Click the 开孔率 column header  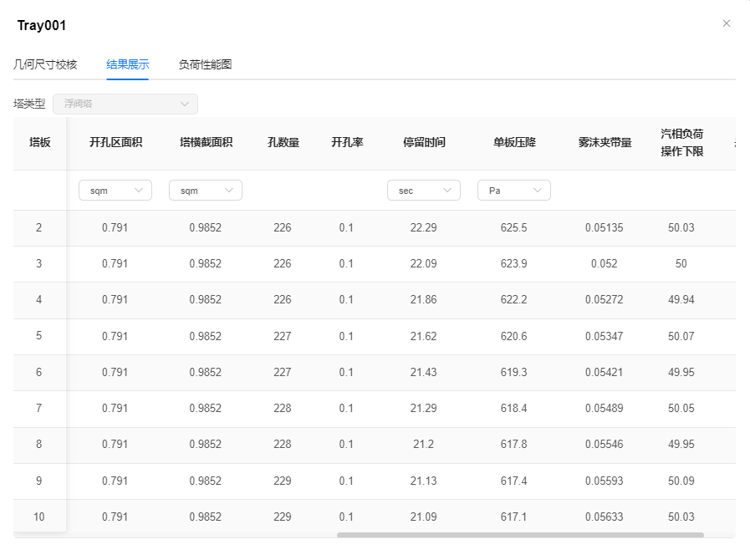pos(347,143)
